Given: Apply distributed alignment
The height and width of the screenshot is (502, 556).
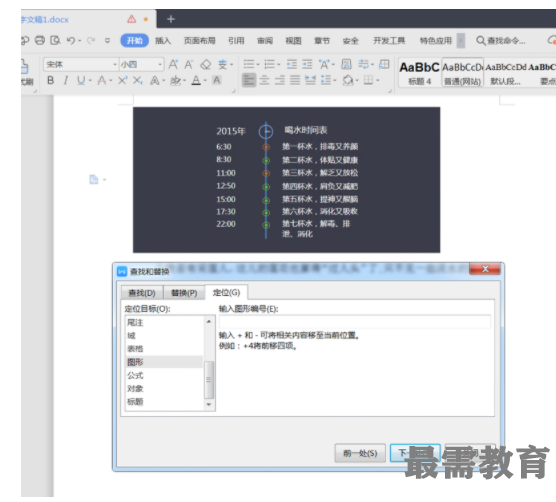Looking at the screenshot, I should pos(311,80).
